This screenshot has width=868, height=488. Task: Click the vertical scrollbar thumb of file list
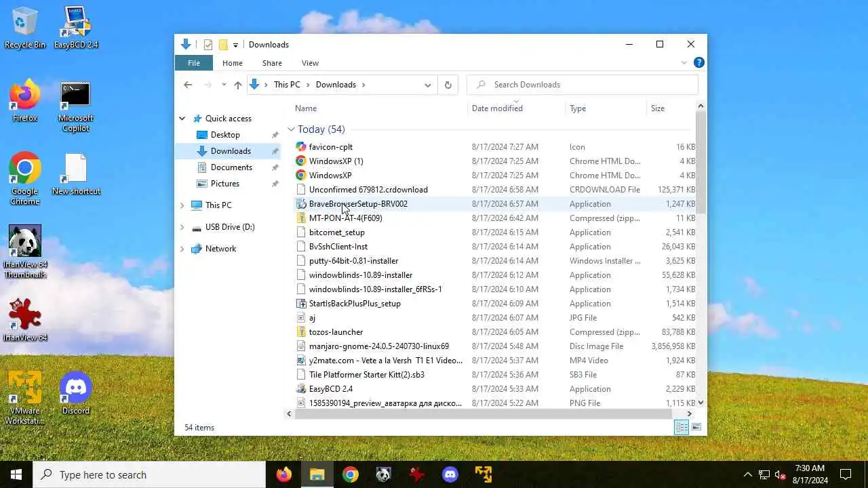(701, 163)
